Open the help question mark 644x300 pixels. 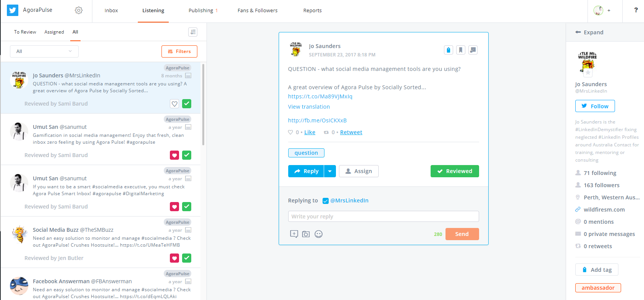pos(636,10)
